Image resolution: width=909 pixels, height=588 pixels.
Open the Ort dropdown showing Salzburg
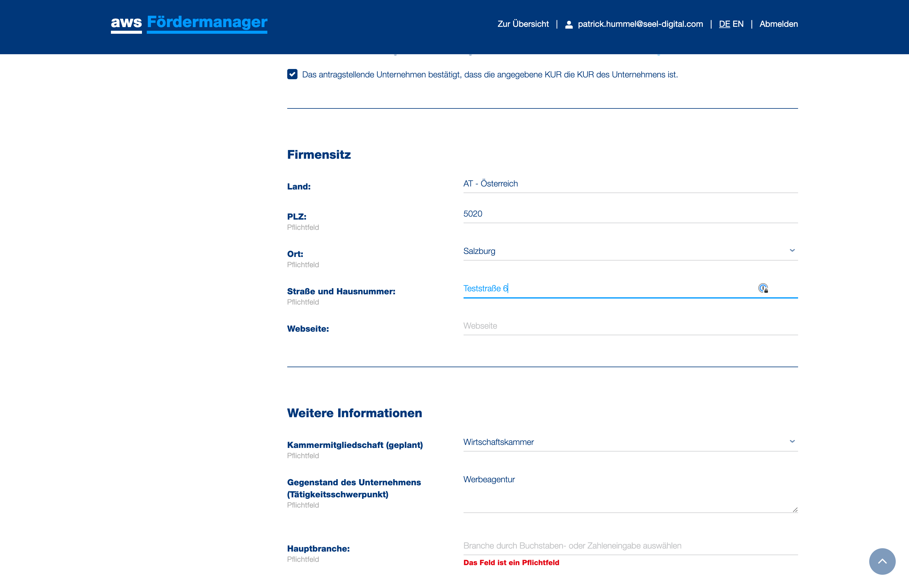pyautogui.click(x=630, y=251)
